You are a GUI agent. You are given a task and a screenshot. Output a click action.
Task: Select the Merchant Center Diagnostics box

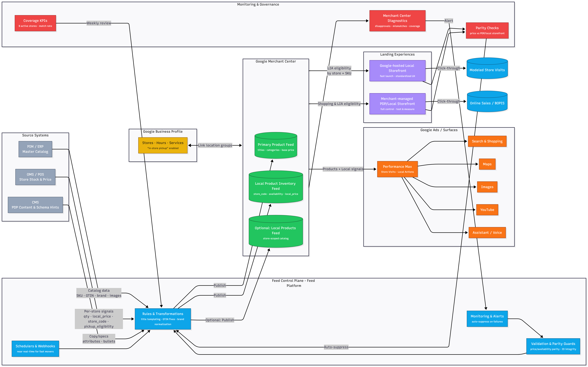(397, 21)
